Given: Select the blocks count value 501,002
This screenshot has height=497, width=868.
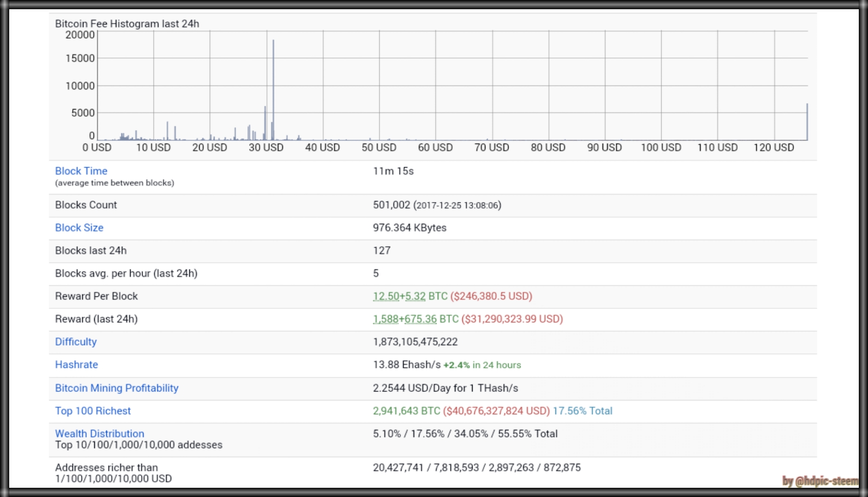Looking at the screenshot, I should click(x=391, y=205).
